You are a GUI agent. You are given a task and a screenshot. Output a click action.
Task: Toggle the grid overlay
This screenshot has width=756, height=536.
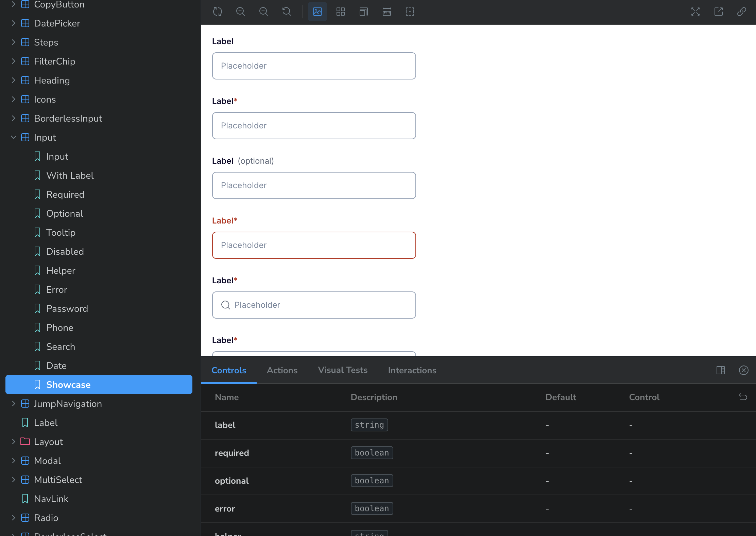341,12
